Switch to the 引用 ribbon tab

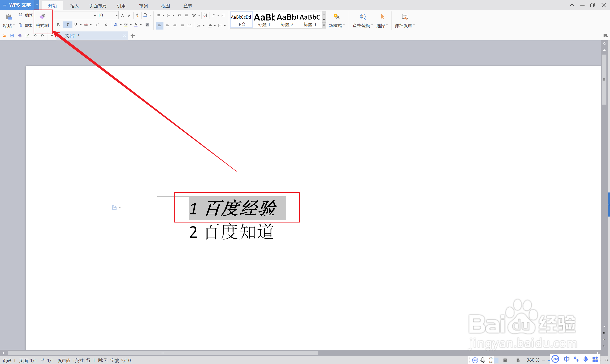[x=121, y=6]
